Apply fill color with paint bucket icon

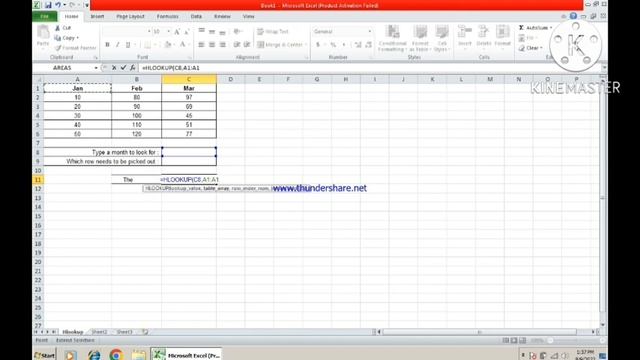[168, 44]
